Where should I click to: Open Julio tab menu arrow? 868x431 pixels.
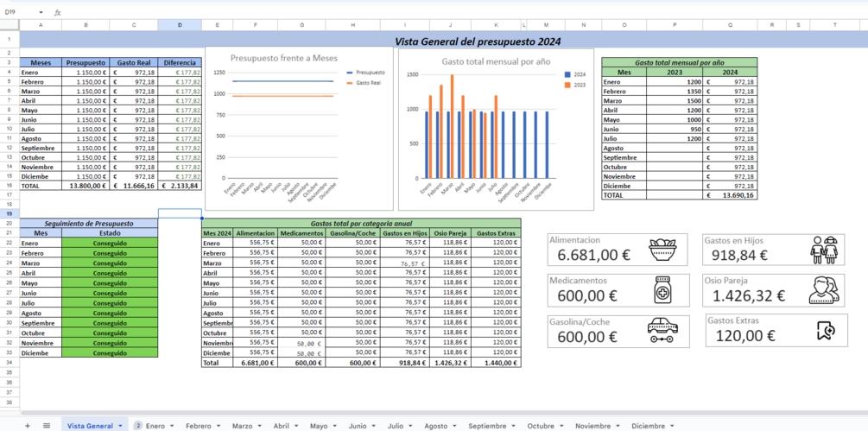click(411, 426)
